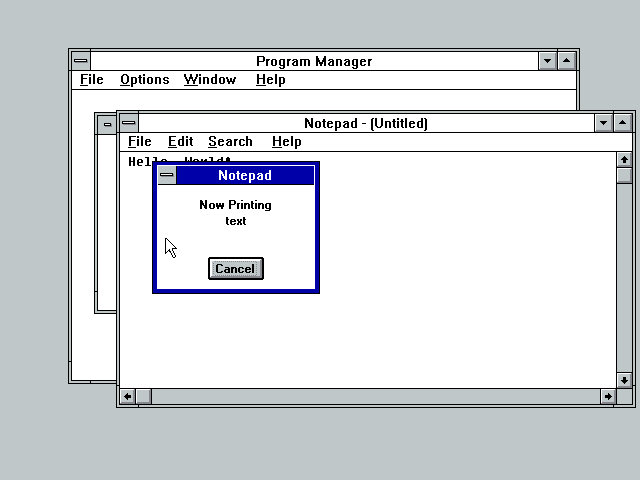The height and width of the screenshot is (480, 640).
Task: Open Notepad's File menu
Action: tap(140, 142)
